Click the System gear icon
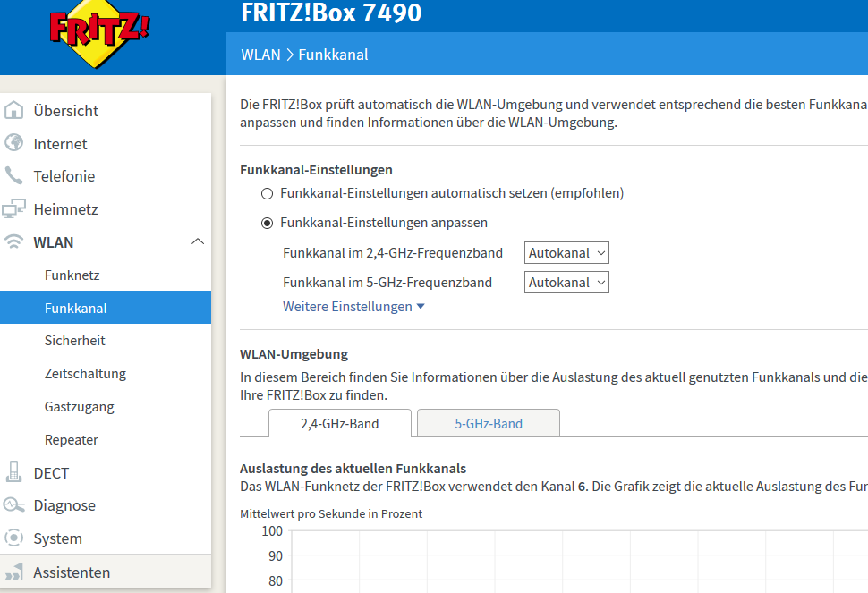The width and height of the screenshot is (868, 593). (13, 538)
